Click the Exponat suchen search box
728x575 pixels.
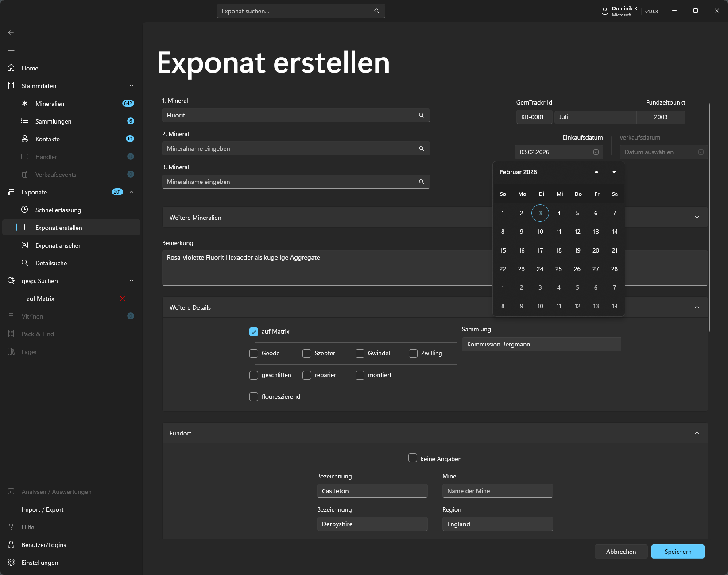301,11
